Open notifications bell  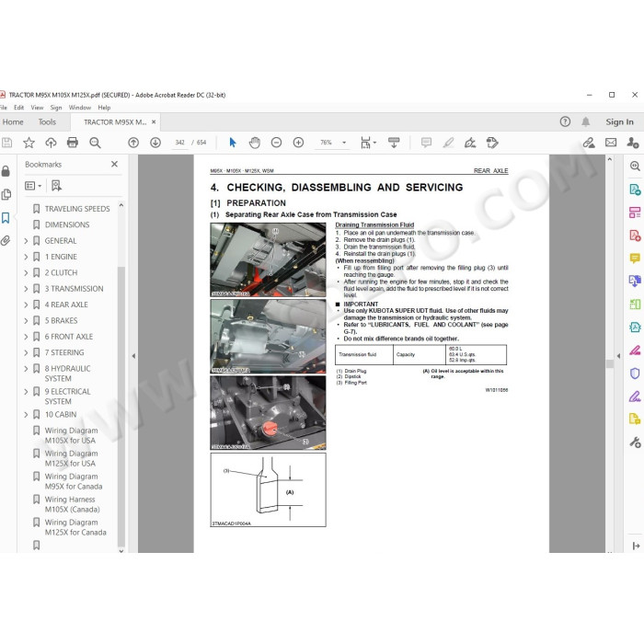(586, 121)
